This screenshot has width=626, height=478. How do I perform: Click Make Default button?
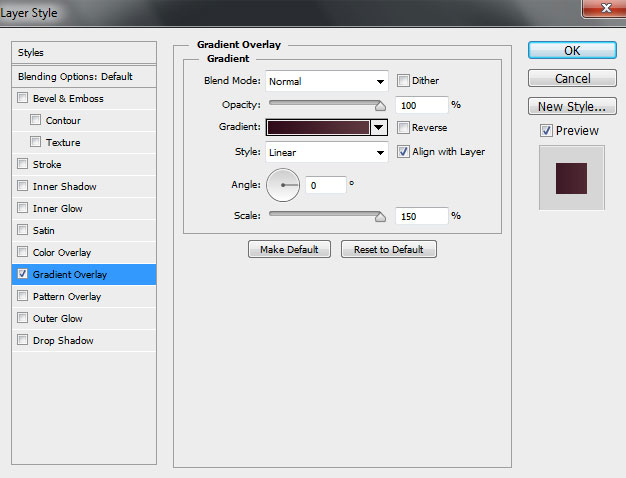click(x=289, y=250)
